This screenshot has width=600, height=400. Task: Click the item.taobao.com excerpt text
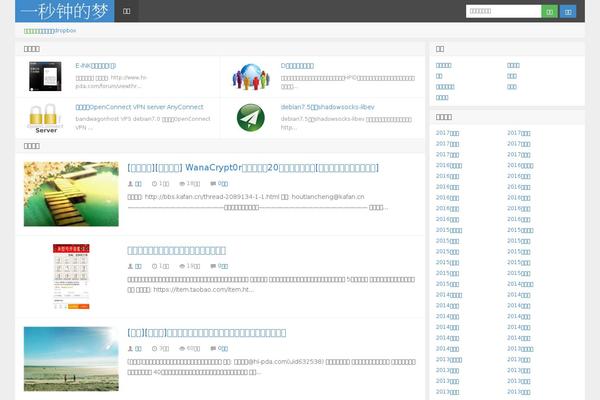point(271,284)
